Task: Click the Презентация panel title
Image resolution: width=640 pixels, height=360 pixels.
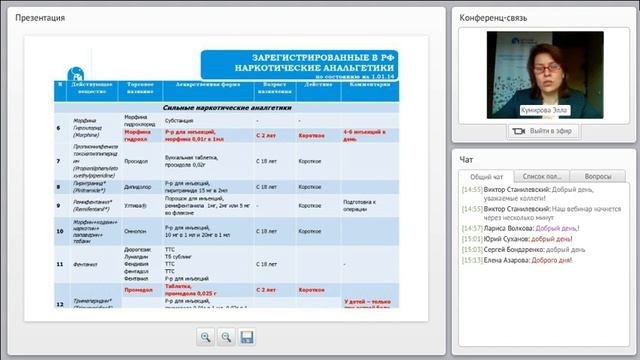Action: click(40, 18)
